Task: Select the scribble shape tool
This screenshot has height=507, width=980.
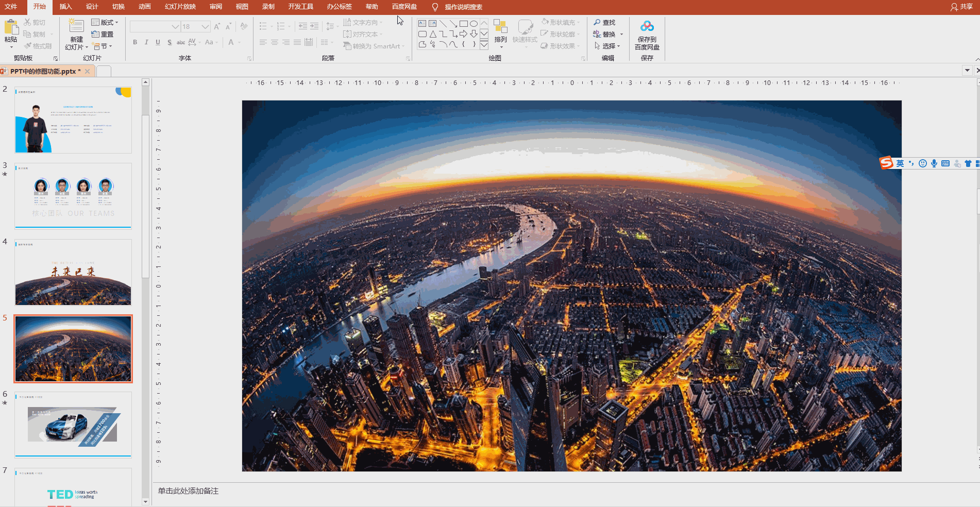Action: [x=433, y=44]
